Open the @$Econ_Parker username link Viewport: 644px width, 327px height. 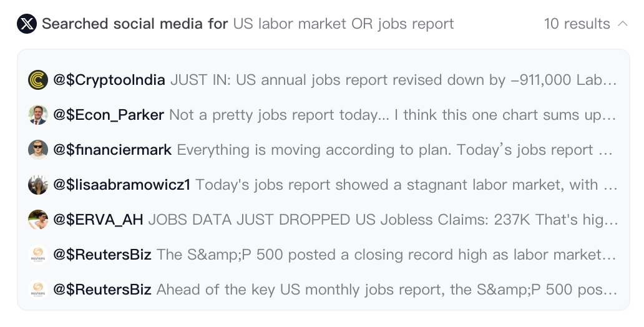109,115
